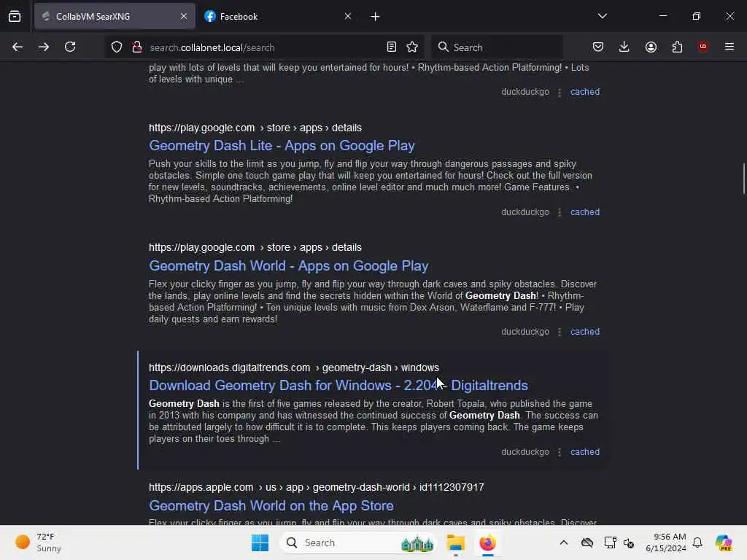747x560 pixels.
Task: Switch to the CollabVM SearXNG tab
Action: coord(115,17)
